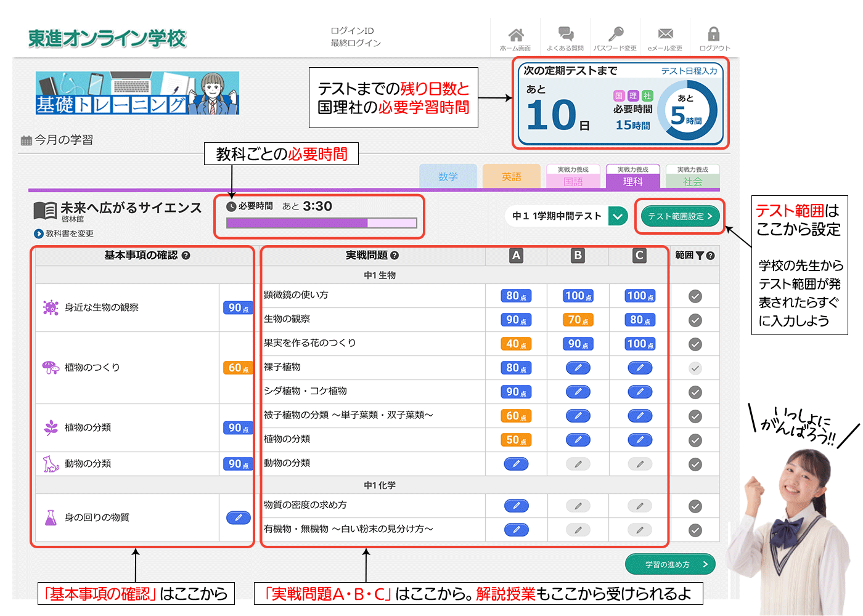The image size is (863, 616).
Task: Toggle range checkmark for 裸子植物 row
Action: coord(695,368)
